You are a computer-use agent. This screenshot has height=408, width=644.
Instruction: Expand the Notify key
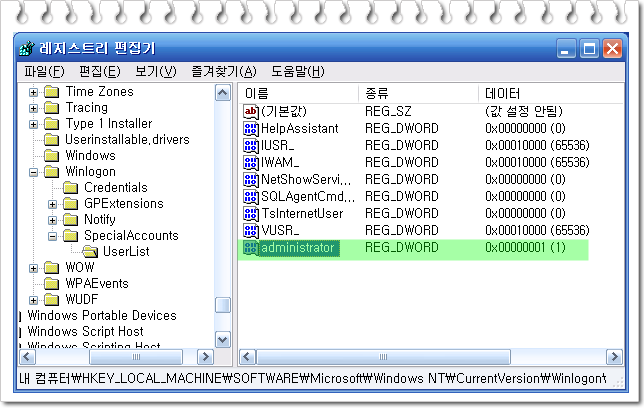coord(52,220)
